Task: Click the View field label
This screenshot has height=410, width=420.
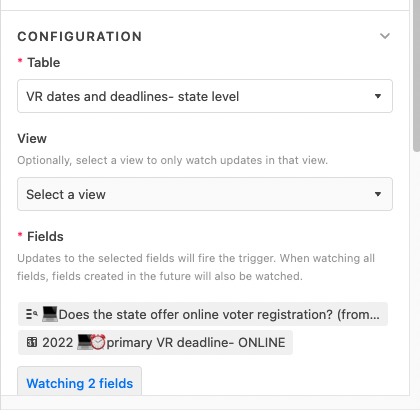Action: click(x=32, y=138)
